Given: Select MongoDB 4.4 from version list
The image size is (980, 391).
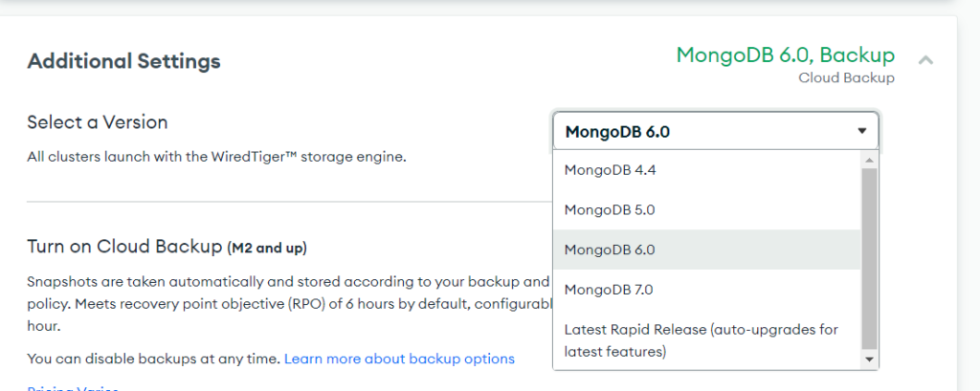Looking at the screenshot, I should tap(707, 170).
